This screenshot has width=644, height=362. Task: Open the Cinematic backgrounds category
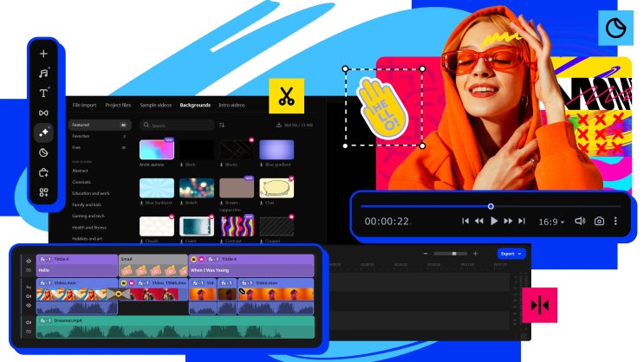[x=81, y=182]
